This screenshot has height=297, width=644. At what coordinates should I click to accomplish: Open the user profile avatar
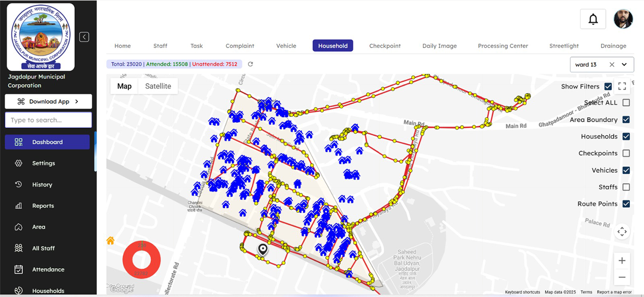623,19
